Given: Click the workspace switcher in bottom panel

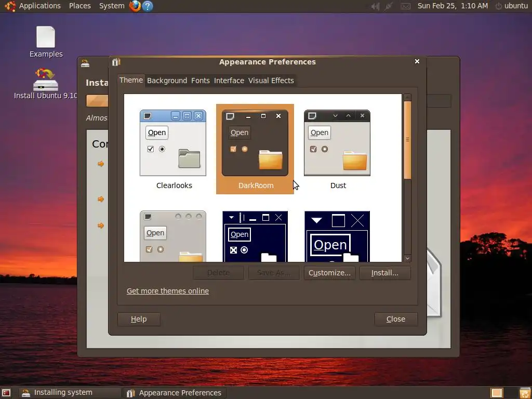Looking at the screenshot, I should 496,393.
